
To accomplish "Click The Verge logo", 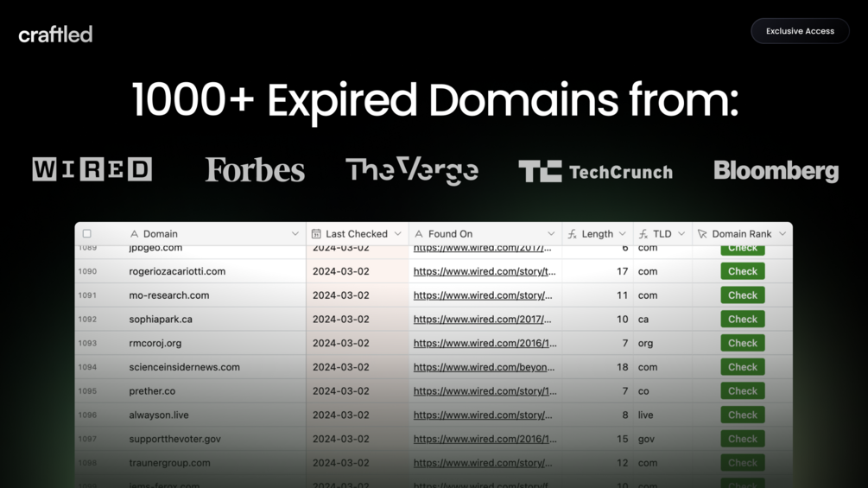I will click(x=412, y=170).
